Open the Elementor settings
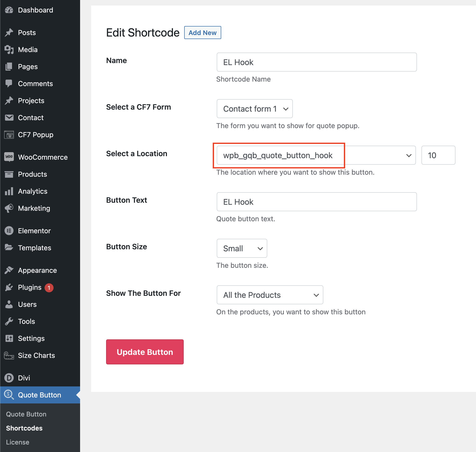Viewport: 476px width, 452px height. (x=34, y=231)
